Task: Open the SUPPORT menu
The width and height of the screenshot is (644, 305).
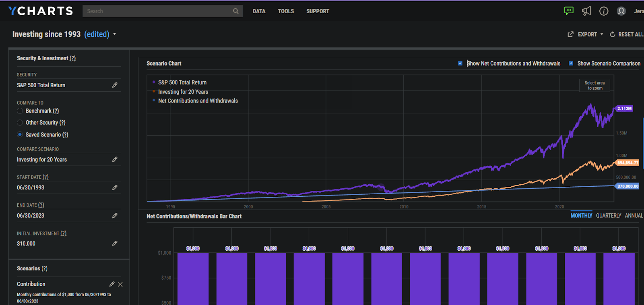Action: (318, 11)
